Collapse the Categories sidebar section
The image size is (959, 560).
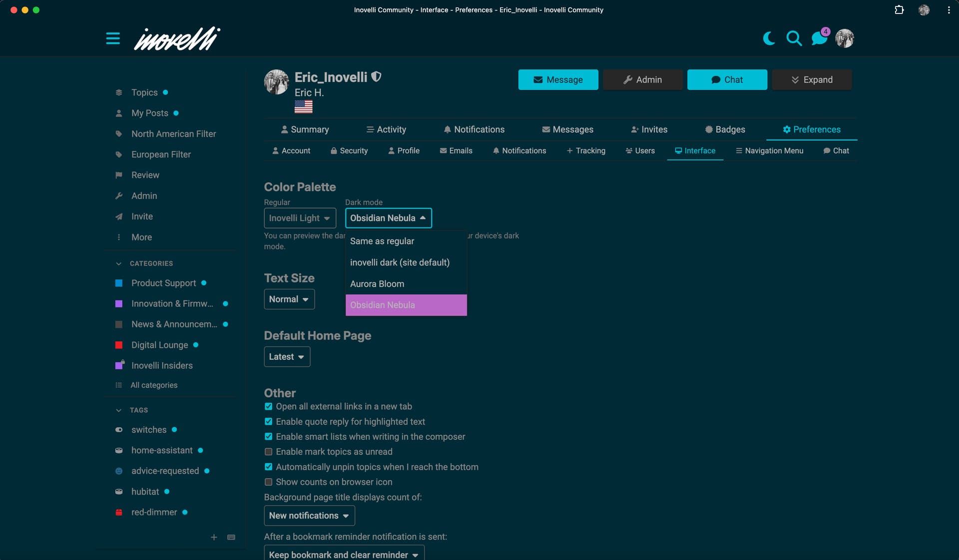click(119, 264)
